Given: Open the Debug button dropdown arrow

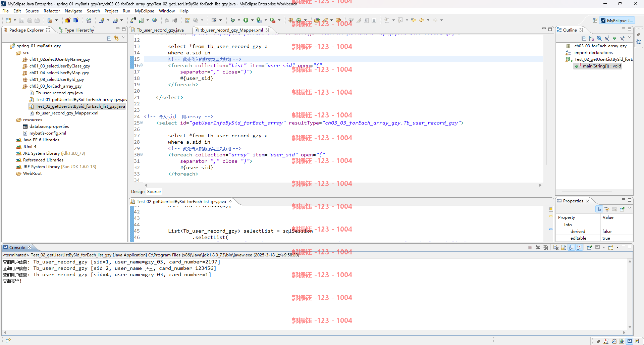Looking at the screenshot, I should [x=239, y=20].
